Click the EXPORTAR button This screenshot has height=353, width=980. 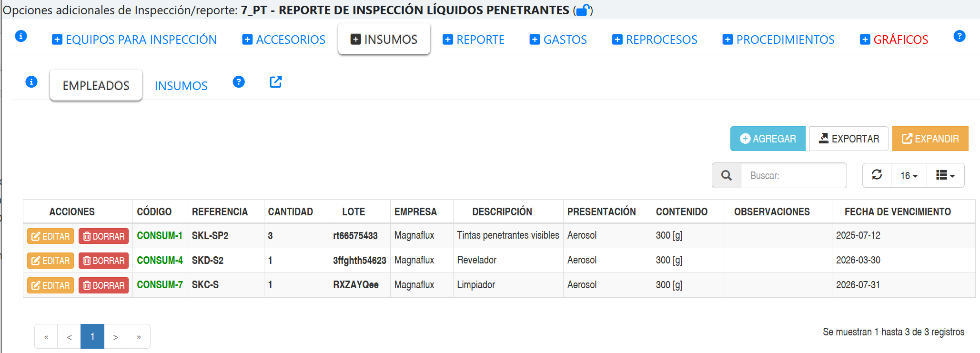tap(849, 139)
